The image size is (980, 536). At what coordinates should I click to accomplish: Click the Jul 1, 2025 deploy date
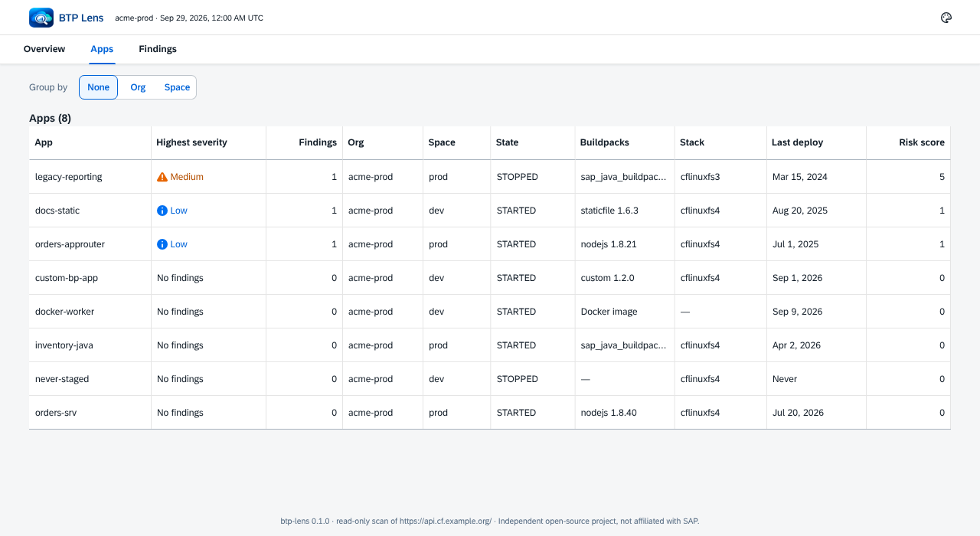(x=795, y=244)
